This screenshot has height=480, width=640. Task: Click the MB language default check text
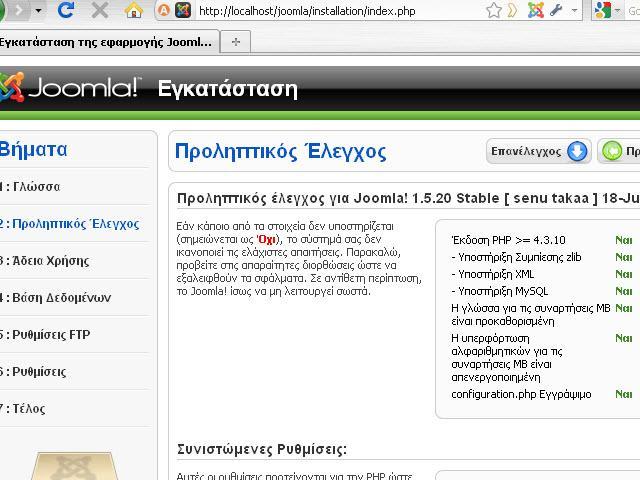point(531,315)
